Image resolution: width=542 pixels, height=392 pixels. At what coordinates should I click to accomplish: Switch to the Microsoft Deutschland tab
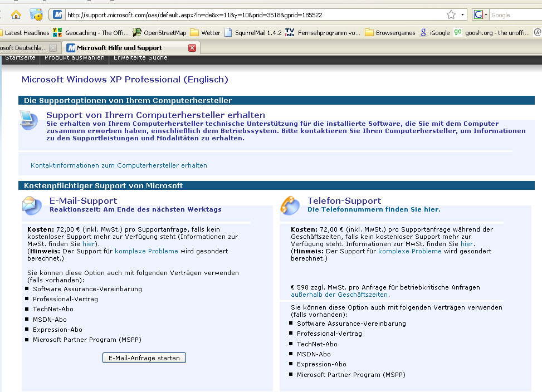tap(23, 48)
